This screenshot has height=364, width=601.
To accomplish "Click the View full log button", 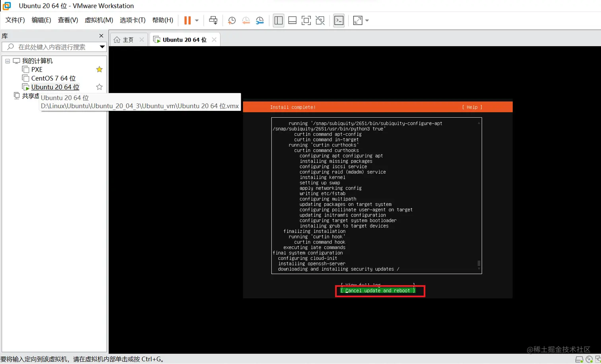I will point(378,285).
